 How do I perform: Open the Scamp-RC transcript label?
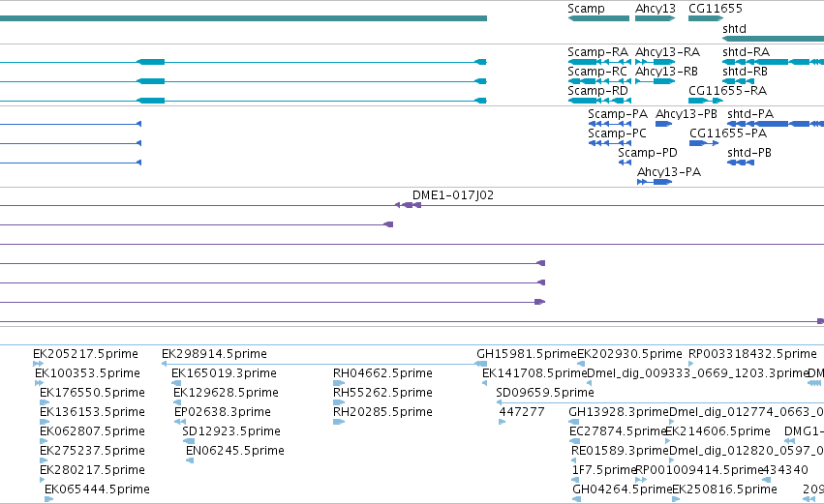point(597,72)
